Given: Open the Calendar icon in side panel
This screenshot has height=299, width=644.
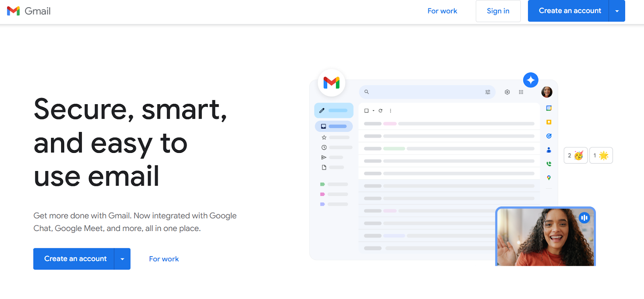Looking at the screenshot, I should (549, 108).
